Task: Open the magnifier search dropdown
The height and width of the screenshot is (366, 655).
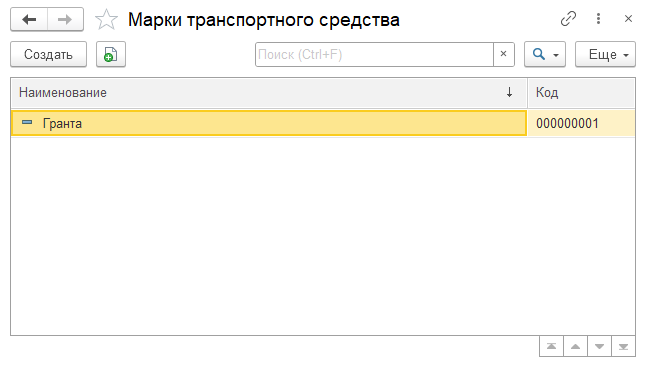Action: tap(545, 54)
